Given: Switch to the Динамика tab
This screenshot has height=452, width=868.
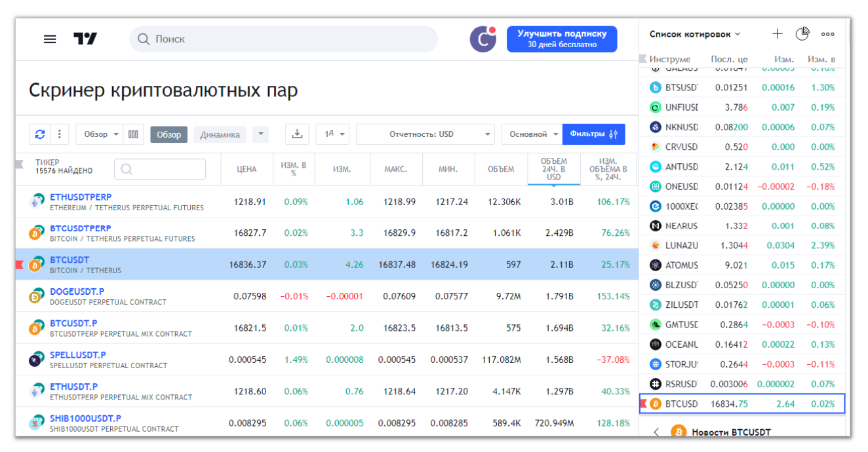Looking at the screenshot, I should point(220,134).
